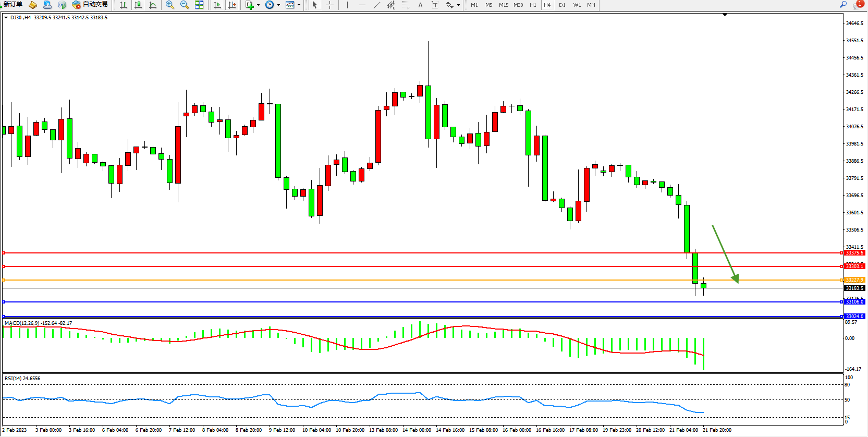The height and width of the screenshot is (437, 868).
Task: Open the tile windows layout icon
Action: point(199,5)
